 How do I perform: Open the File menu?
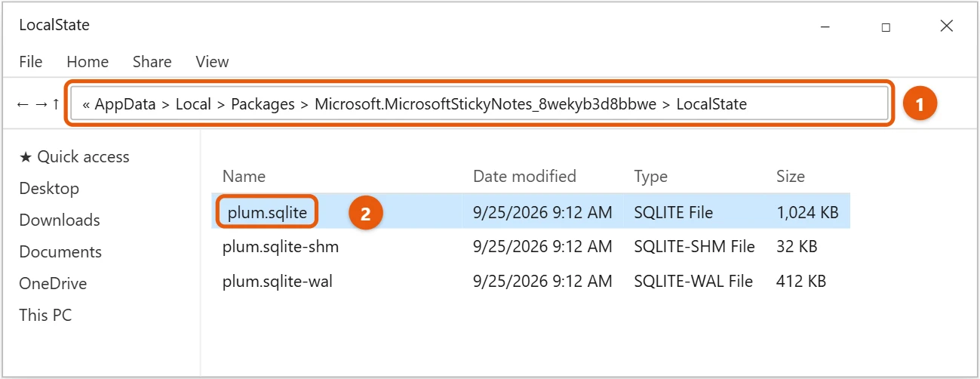pyautogui.click(x=31, y=62)
